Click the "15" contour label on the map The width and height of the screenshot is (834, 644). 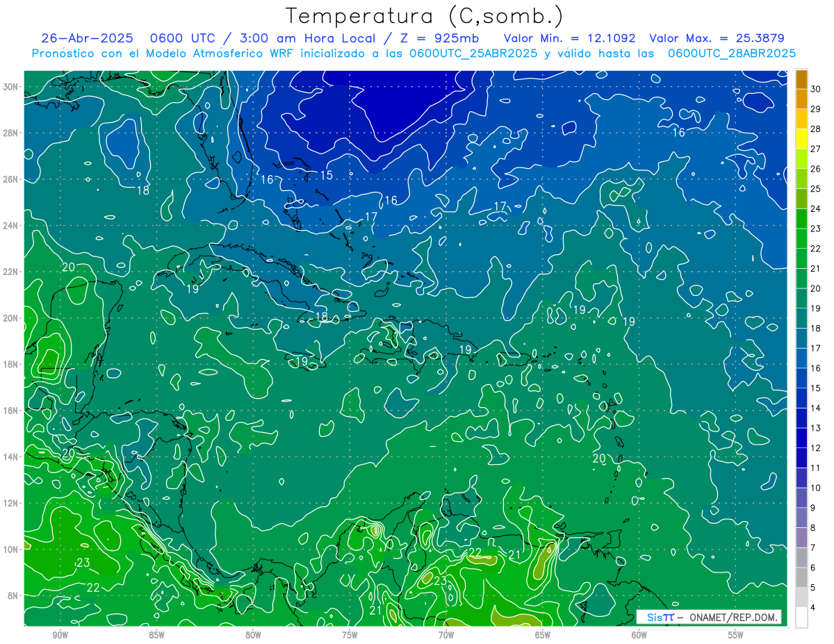tap(327, 175)
